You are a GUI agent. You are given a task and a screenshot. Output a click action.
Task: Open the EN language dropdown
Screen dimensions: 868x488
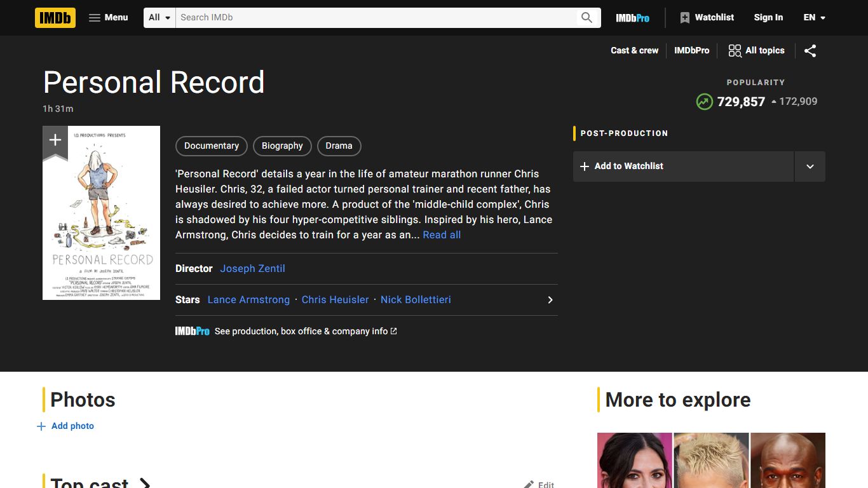[x=814, y=18]
